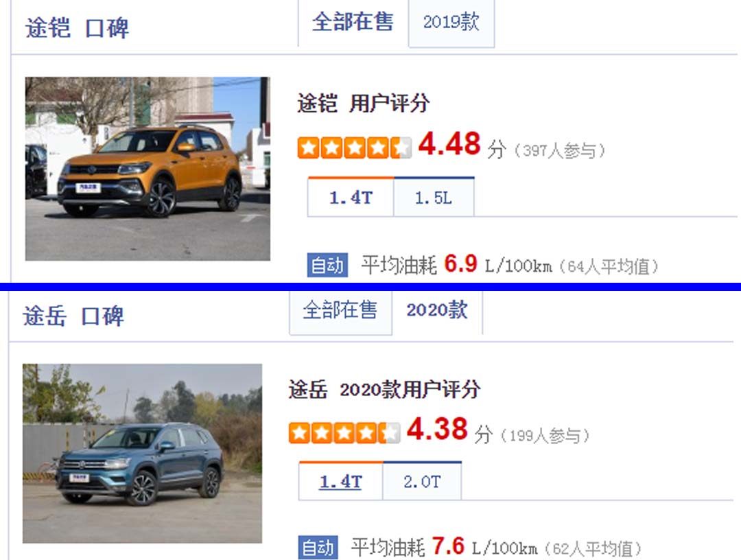This screenshot has height=560, width=741.
Task: Open the orange 途铠 car photo
Action: point(148,169)
